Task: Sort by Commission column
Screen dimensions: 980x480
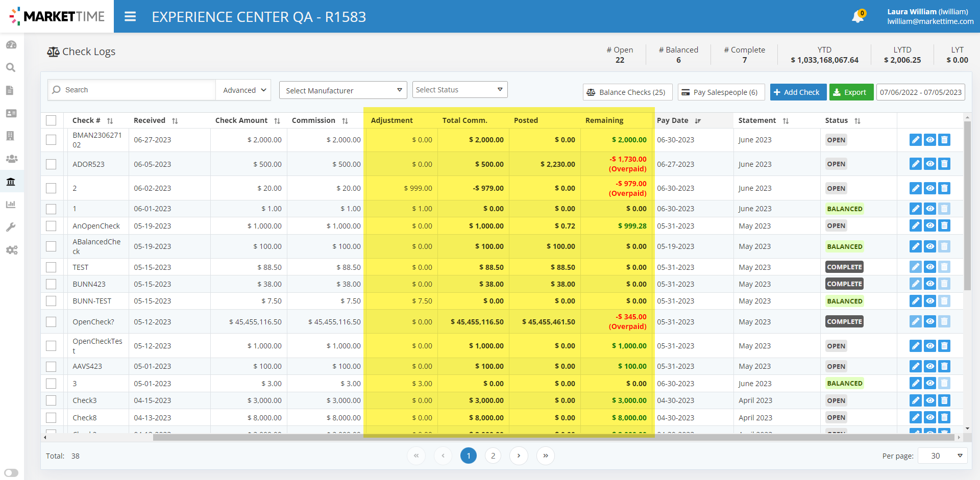Action: (345, 121)
